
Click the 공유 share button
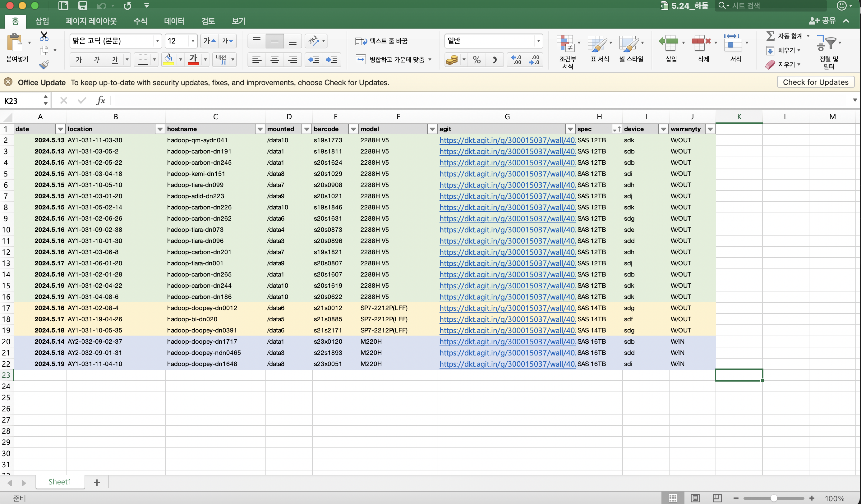pos(822,21)
